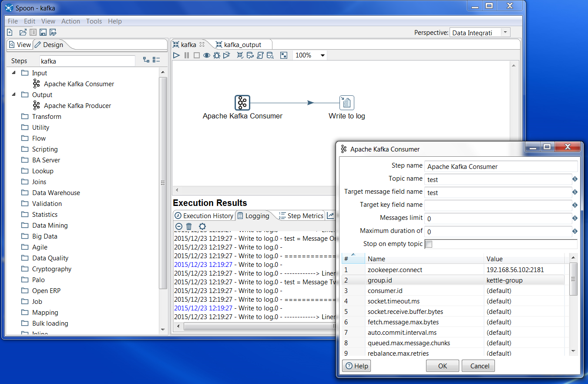Collapse the Output steps folder
588x384 pixels.
tap(13, 94)
